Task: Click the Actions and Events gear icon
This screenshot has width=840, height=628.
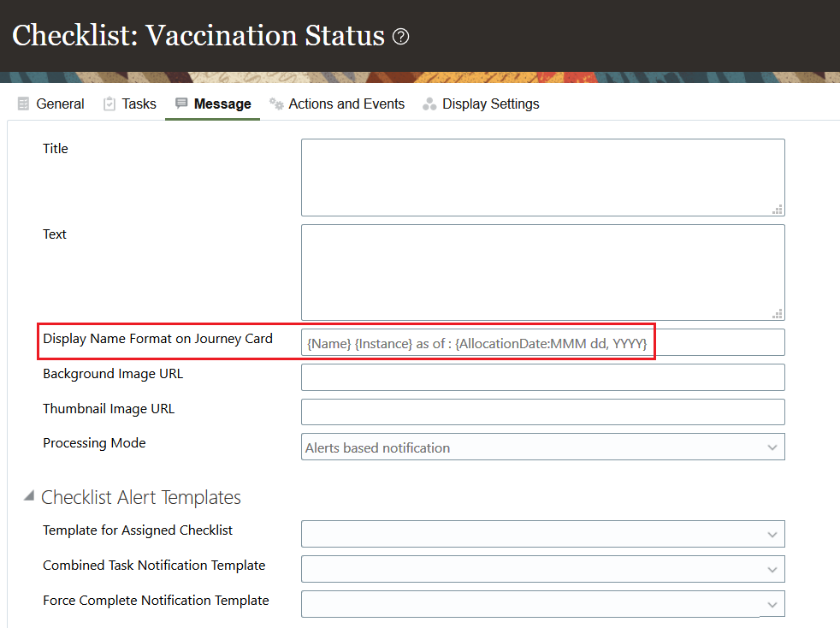Action: (x=276, y=104)
